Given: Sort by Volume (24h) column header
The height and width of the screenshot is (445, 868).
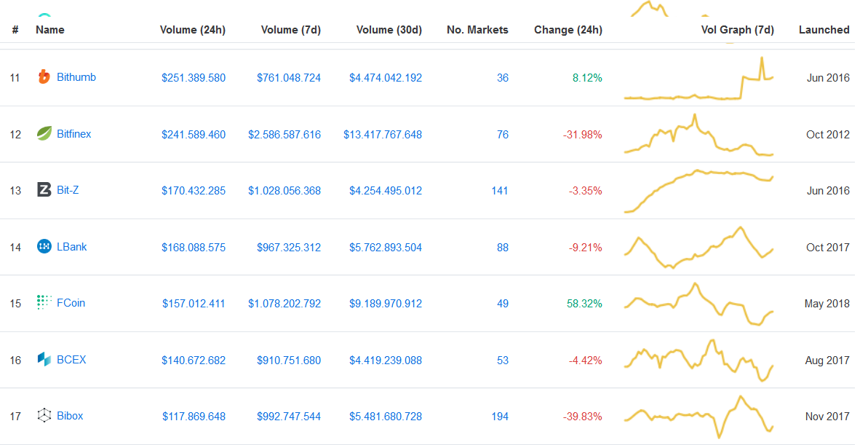Looking at the screenshot, I should [193, 30].
